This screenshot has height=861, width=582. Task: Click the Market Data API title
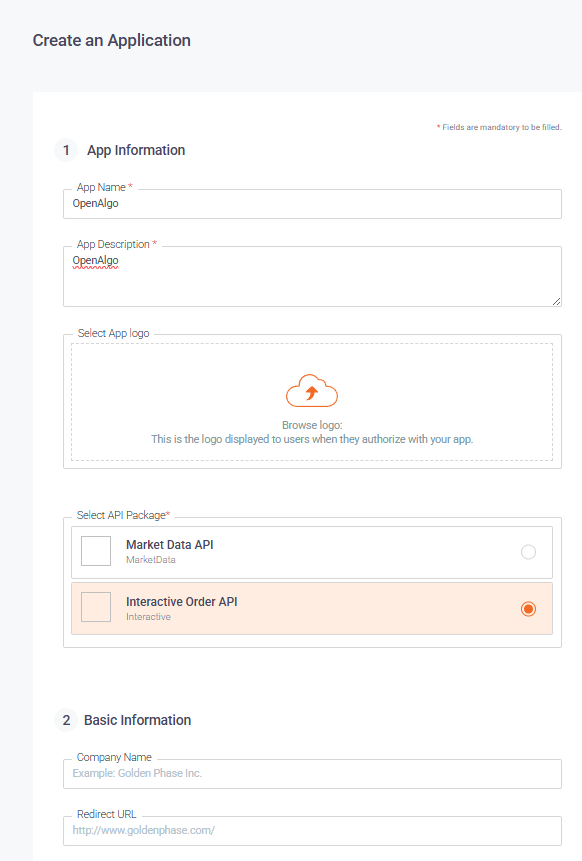[170, 545]
